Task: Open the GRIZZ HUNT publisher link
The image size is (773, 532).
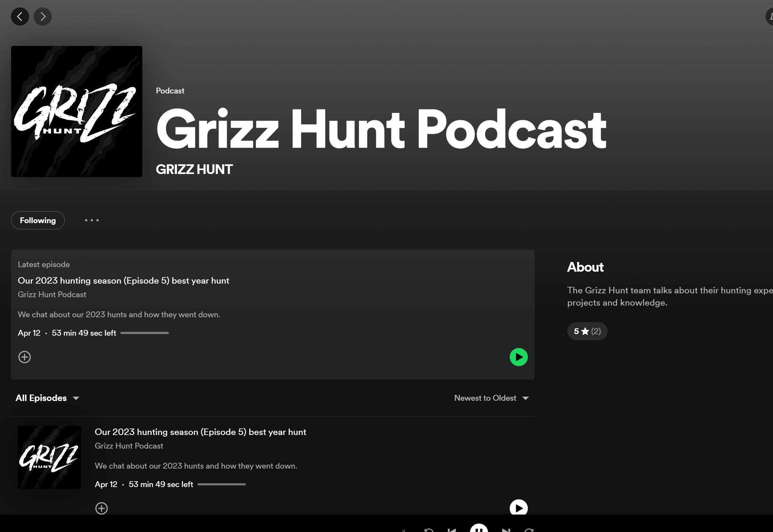Action: pyautogui.click(x=194, y=169)
